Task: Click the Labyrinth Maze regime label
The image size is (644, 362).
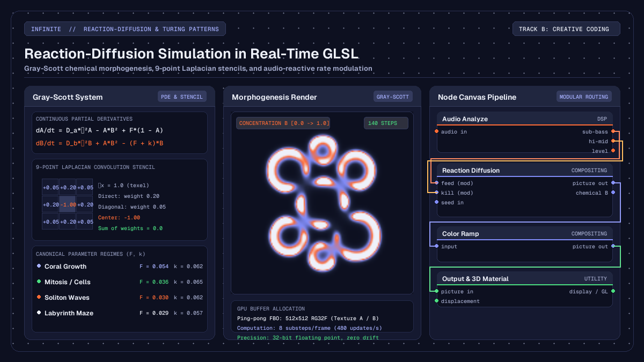Action: (x=69, y=313)
